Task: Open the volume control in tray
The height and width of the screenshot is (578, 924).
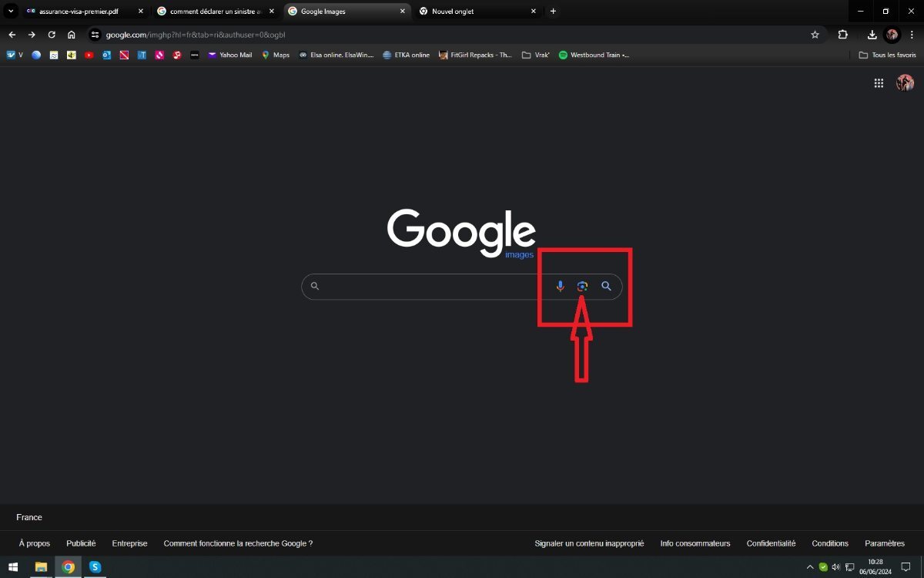Action: pyautogui.click(x=835, y=567)
